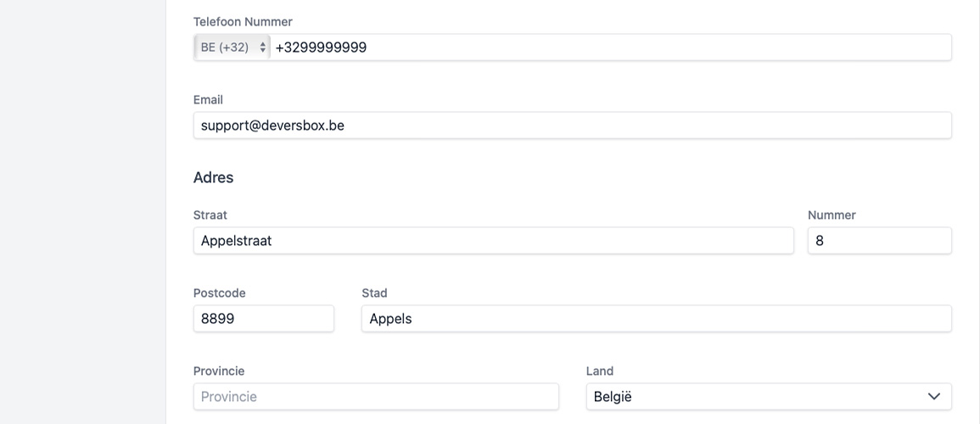The image size is (980, 424).
Task: Select the Nummer field containing 8
Action: [x=879, y=241]
